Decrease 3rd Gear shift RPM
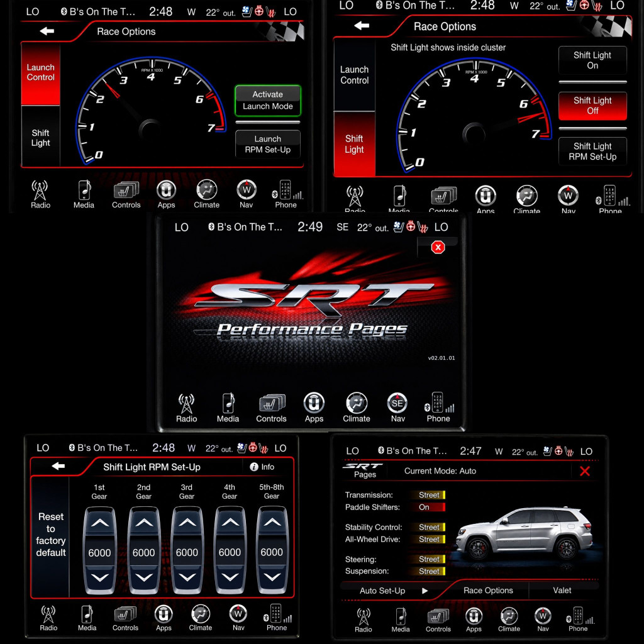Image resolution: width=644 pixels, height=644 pixels. tap(187, 578)
